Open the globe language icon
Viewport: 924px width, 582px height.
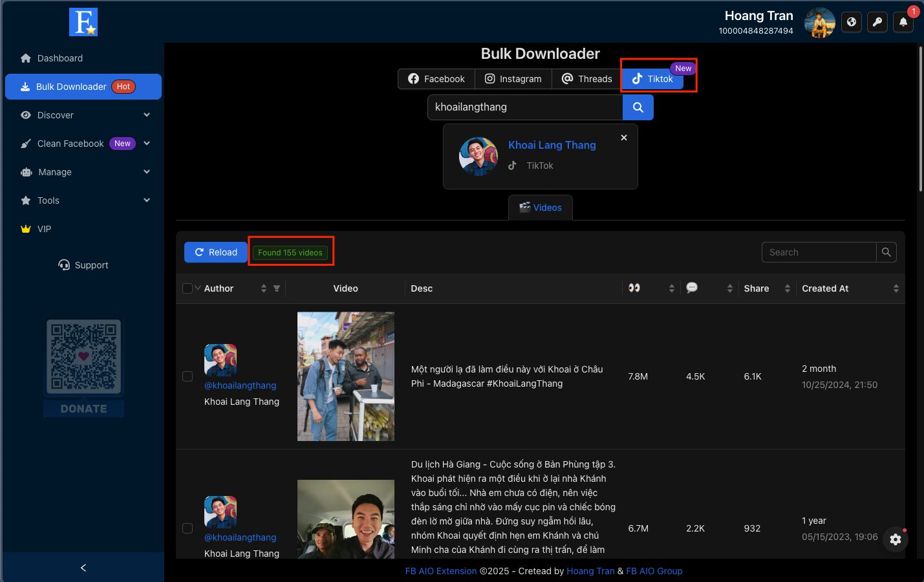[x=852, y=22]
